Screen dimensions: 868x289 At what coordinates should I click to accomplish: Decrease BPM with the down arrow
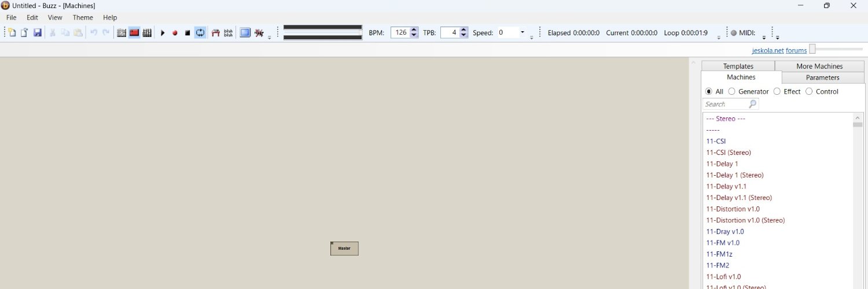[414, 36]
